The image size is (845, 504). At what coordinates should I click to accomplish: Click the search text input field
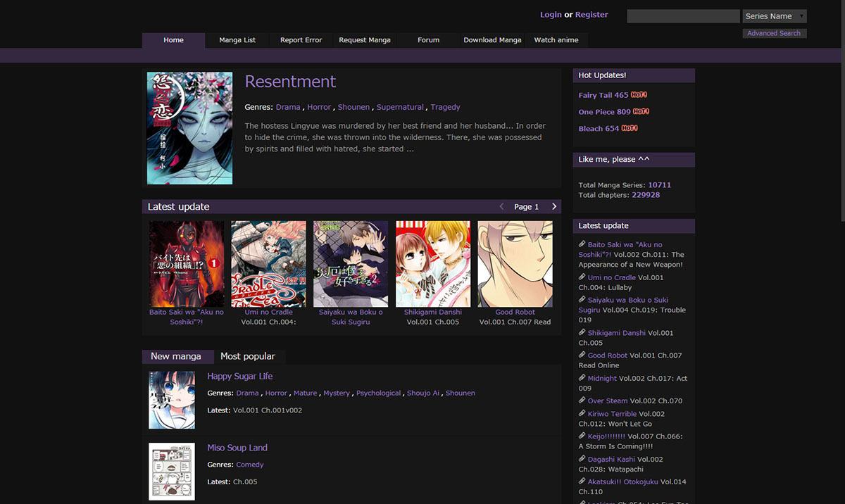pos(684,16)
